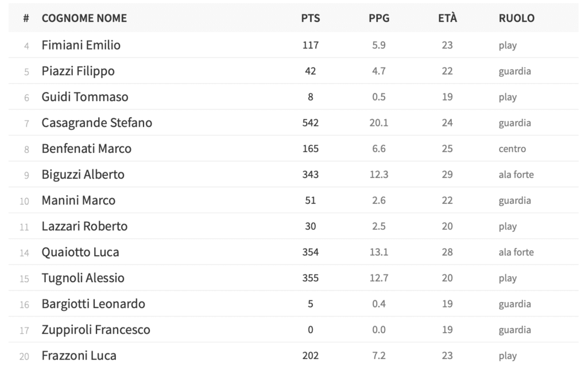Open Casagrande Stefano's profile
The height and width of the screenshot is (370, 588).
(96, 123)
